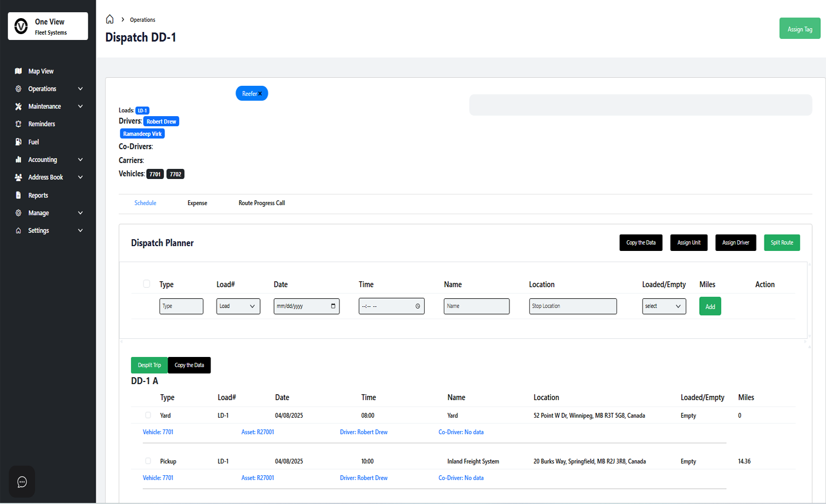Remove the Reefer tag using its X
The height and width of the screenshot is (504, 826).
[x=260, y=94]
